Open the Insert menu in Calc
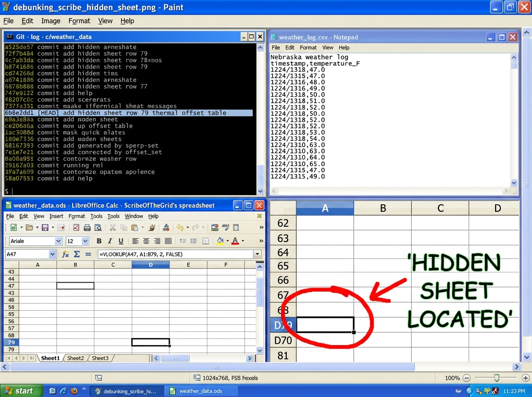 pyautogui.click(x=56, y=216)
